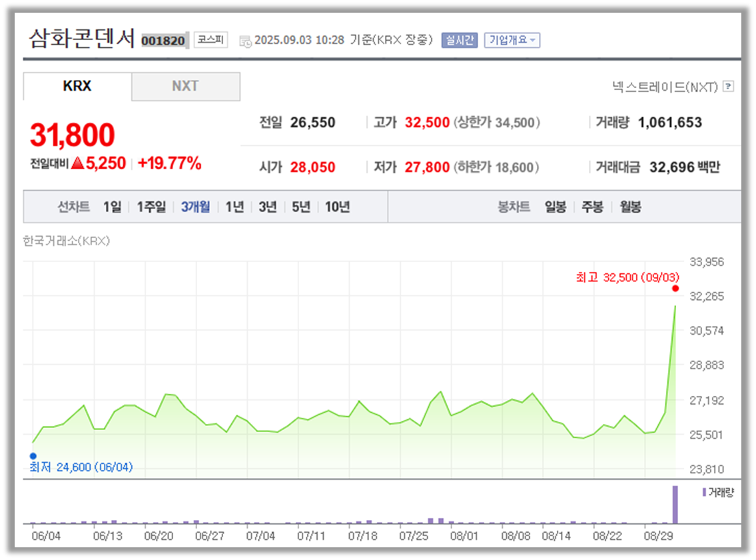Select the 3개월 line chart period
Image resolution: width=756 pixels, height=560 pixels.
click(195, 207)
